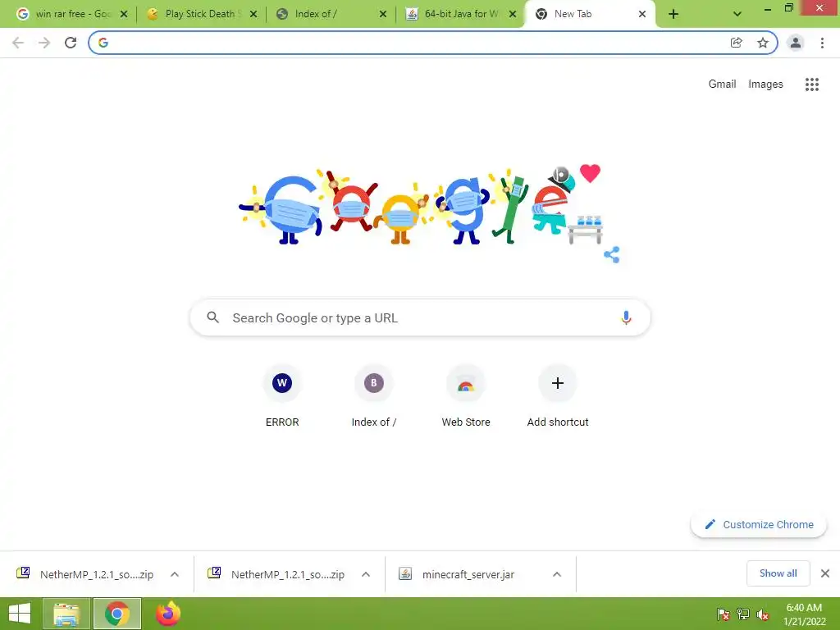The height and width of the screenshot is (630, 840).
Task: Click the magnifier icon in search box
Action: coord(212,317)
